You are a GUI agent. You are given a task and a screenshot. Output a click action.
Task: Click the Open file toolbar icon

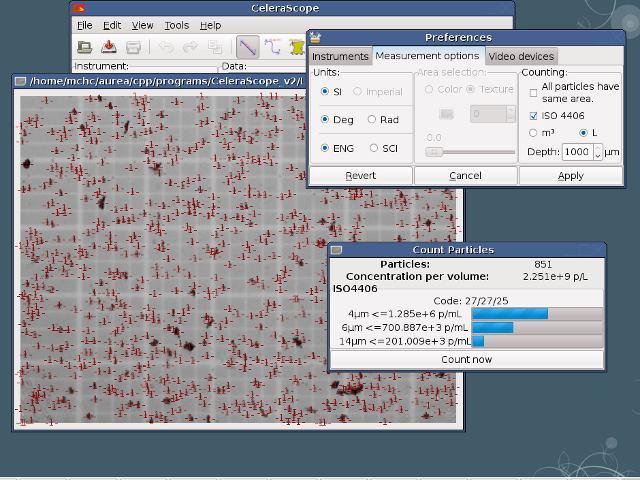84,47
